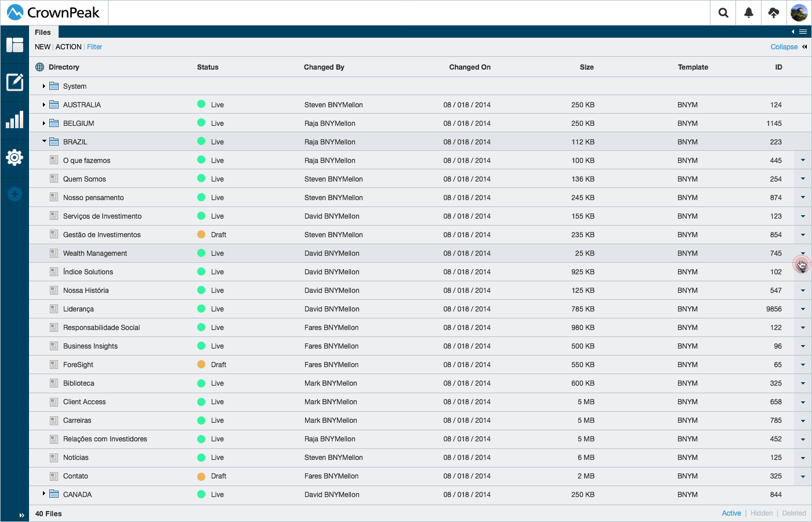Open the dashboard layout sidebar icon
812x522 pixels.
click(x=14, y=45)
